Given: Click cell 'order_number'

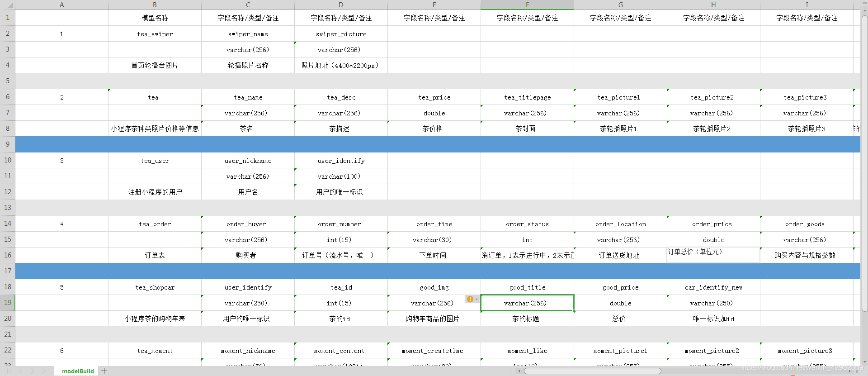Looking at the screenshot, I should [x=341, y=224].
